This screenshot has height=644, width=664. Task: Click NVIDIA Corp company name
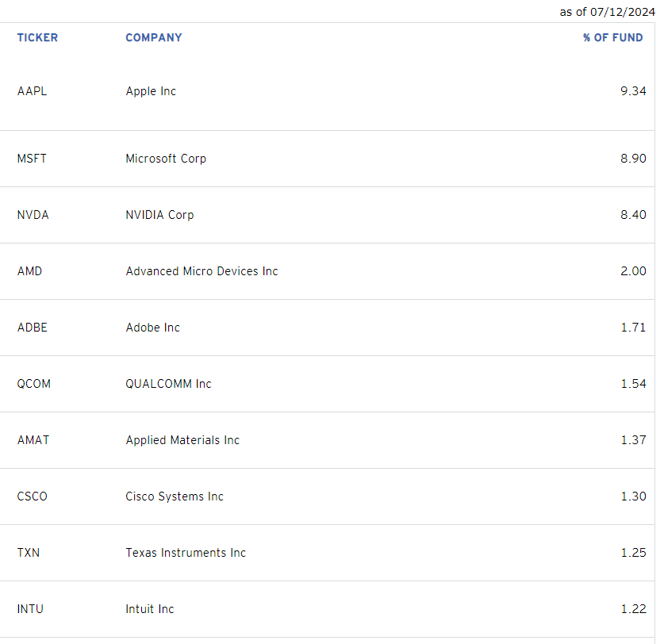159,215
